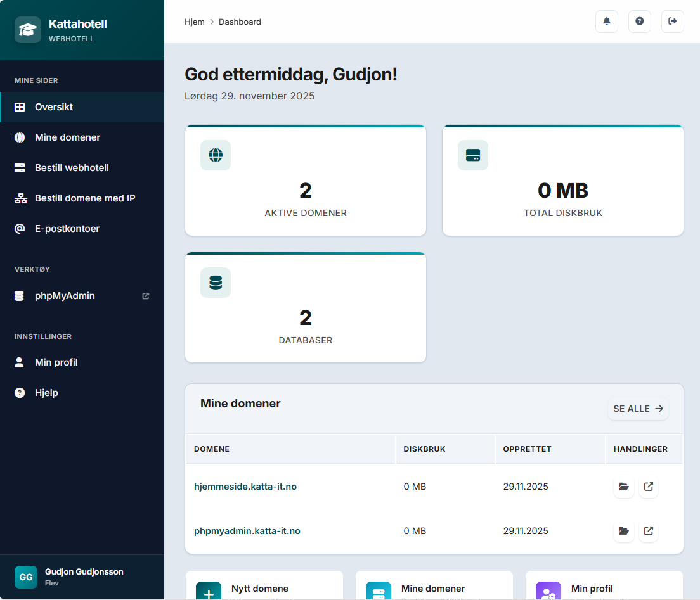The image size is (700, 600).
Task: Open phpMyAdmin via its database icon
Action: (18, 295)
